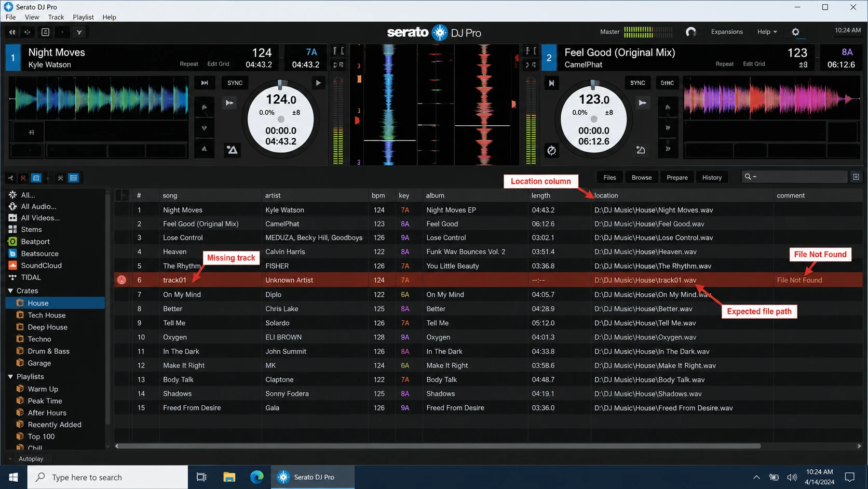Click the deck 1 pitch platter at 124.0

click(x=281, y=120)
